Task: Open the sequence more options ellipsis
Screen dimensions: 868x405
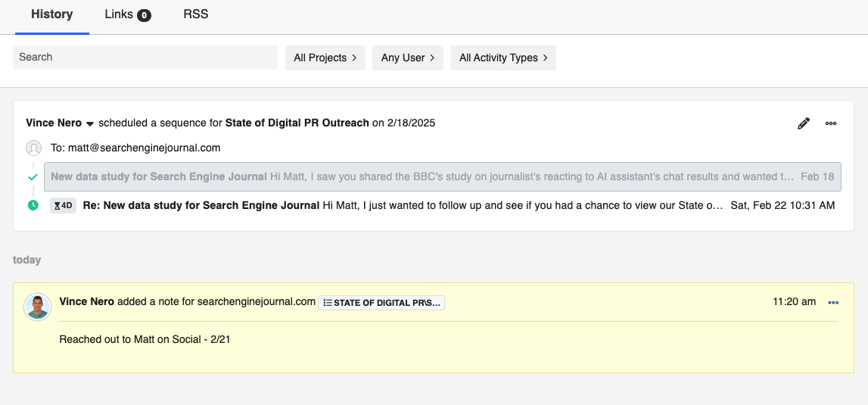Action: tap(831, 123)
